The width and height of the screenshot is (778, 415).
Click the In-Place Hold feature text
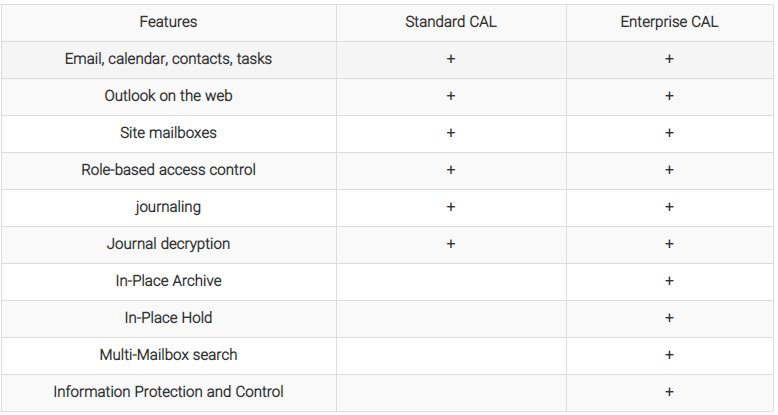click(168, 318)
